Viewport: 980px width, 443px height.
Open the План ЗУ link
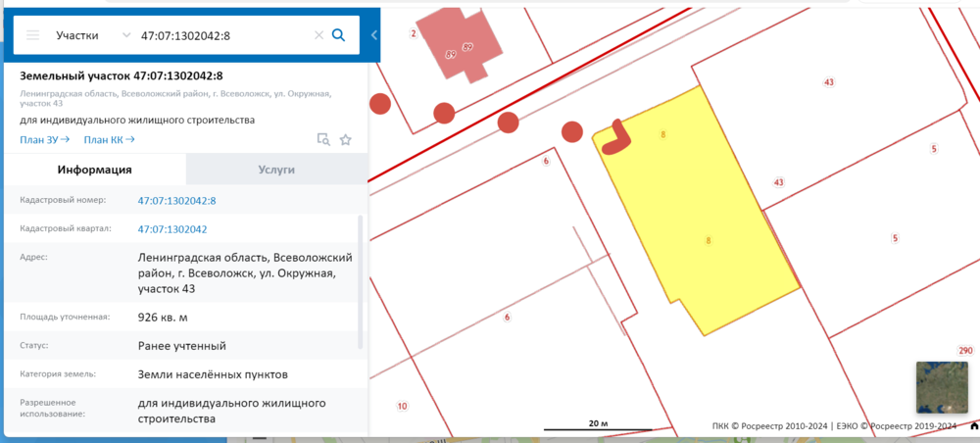(44, 139)
